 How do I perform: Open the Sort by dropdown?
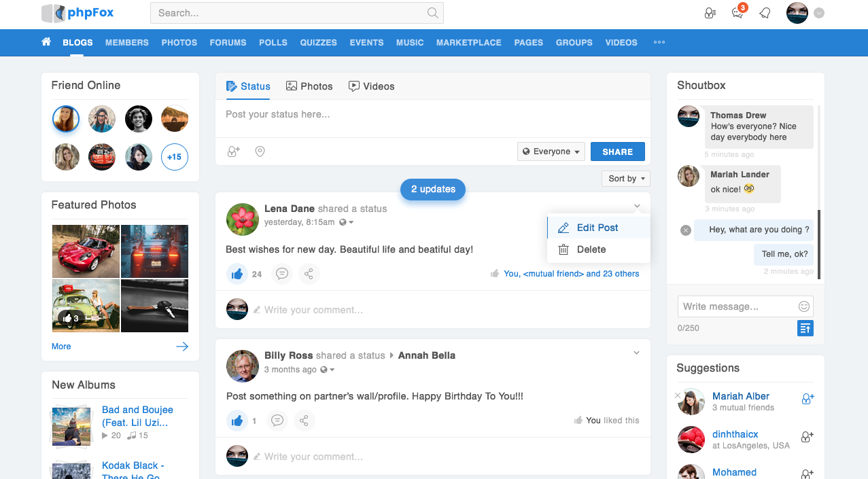click(625, 178)
